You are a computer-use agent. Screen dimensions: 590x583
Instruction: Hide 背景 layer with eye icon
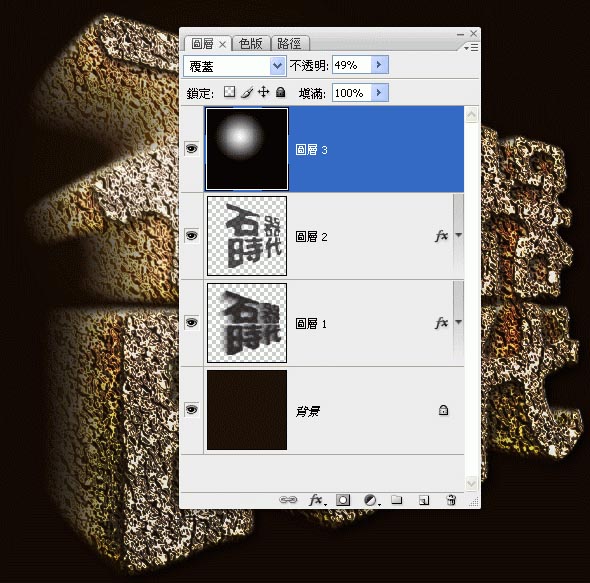(x=192, y=409)
